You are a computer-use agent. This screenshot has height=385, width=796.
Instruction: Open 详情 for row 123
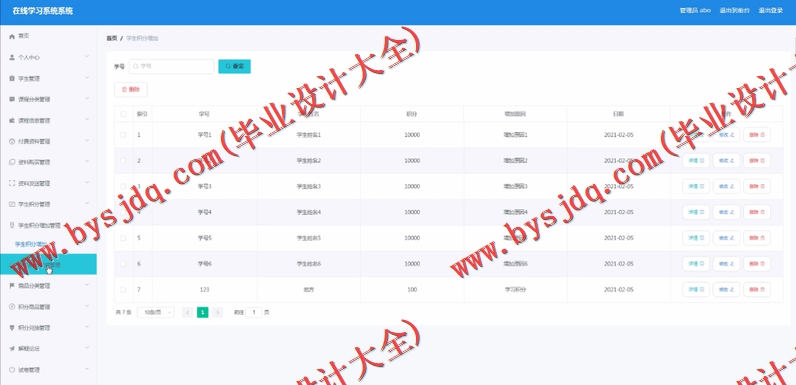point(696,290)
